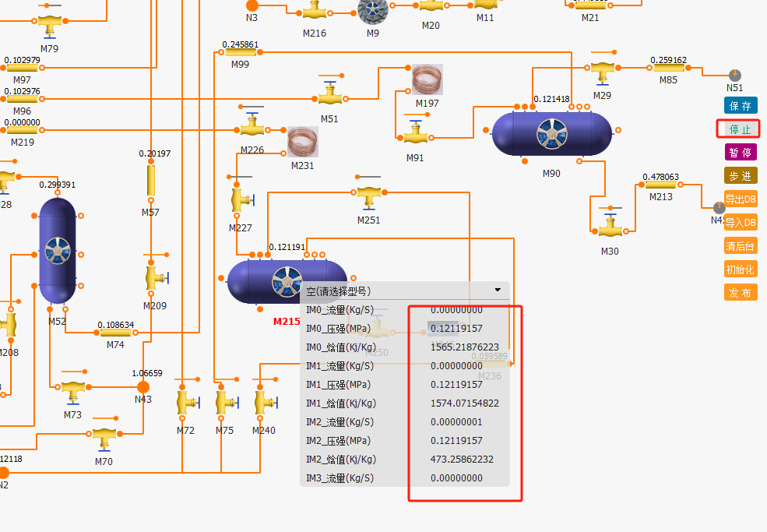Select the M231 copper coil

[x=303, y=142]
